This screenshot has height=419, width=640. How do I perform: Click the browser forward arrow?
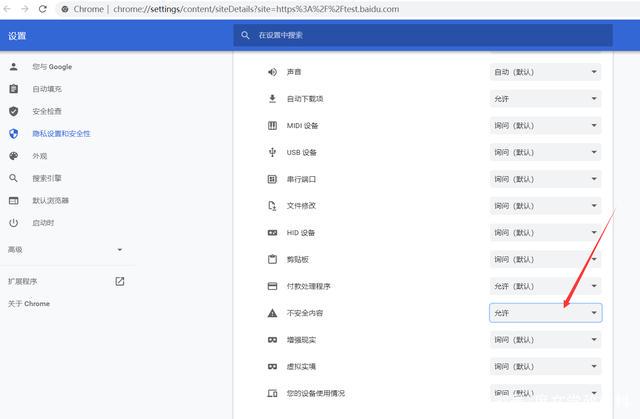(24, 9)
